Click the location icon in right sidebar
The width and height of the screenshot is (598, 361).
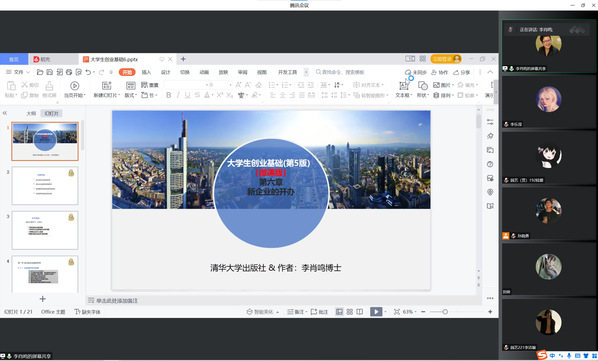pyautogui.click(x=490, y=192)
